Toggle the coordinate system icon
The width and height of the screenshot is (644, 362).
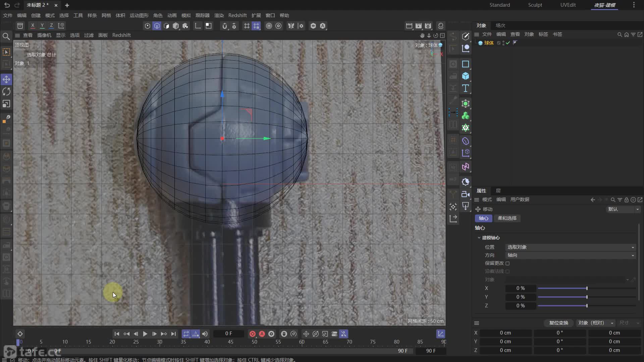[x=61, y=25]
